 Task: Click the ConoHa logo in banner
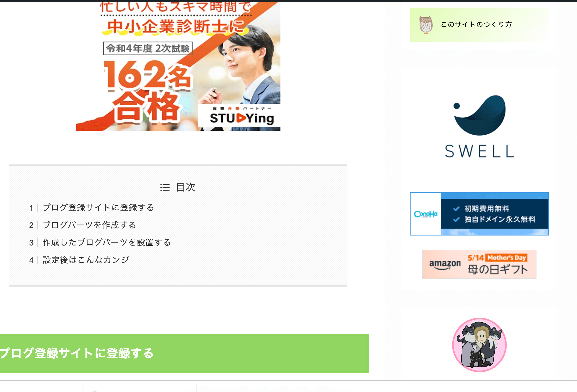click(426, 214)
